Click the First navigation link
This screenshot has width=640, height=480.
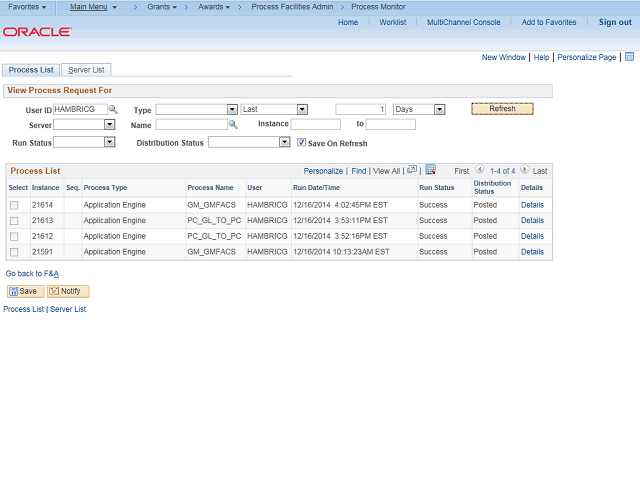tap(462, 171)
